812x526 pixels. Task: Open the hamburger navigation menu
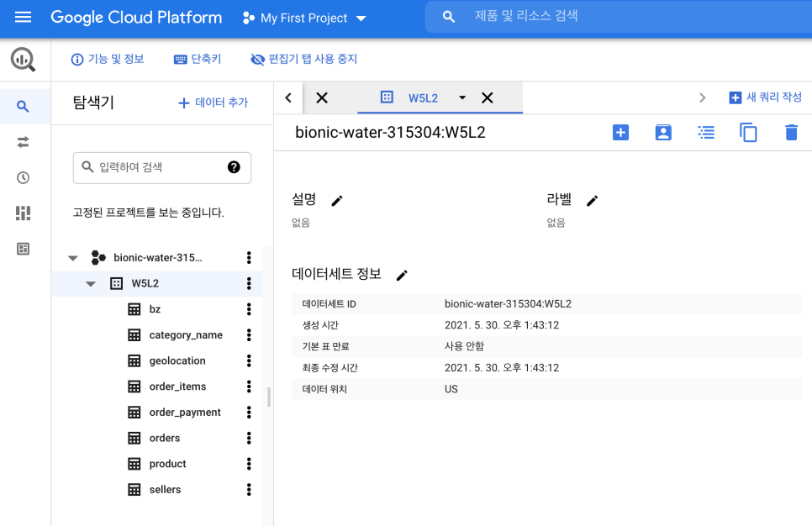pos(23,18)
